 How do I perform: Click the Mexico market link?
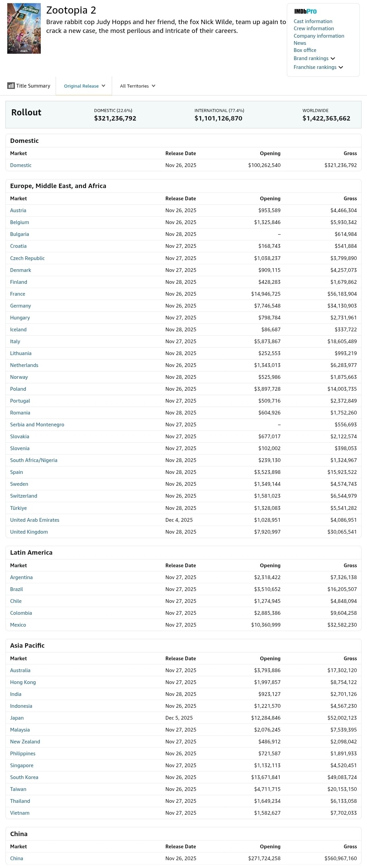[18, 625]
